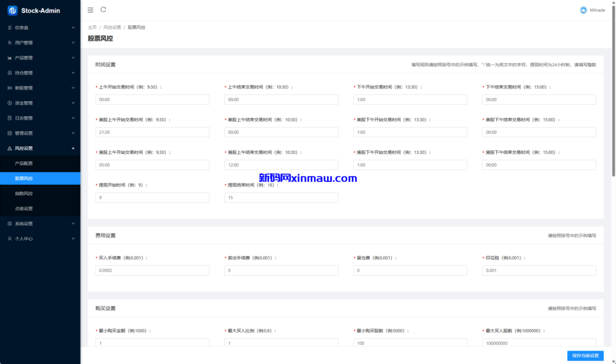Click the 系统设置 gear icon in sidebar
This screenshot has height=364, width=616.
click(x=10, y=223)
